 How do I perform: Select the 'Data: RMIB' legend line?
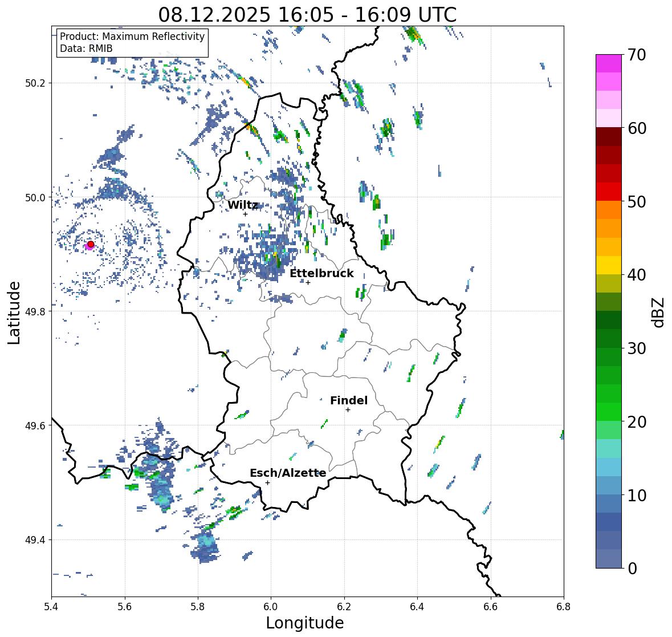click(x=86, y=48)
